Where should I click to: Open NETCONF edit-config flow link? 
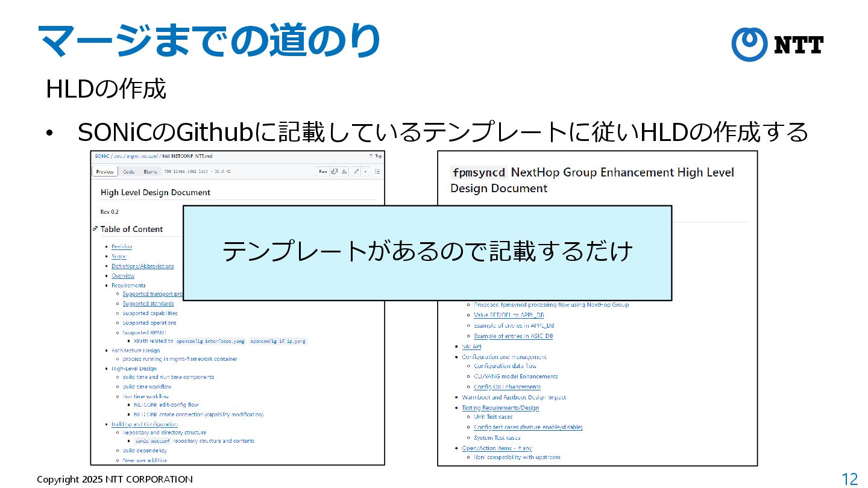click(166, 405)
